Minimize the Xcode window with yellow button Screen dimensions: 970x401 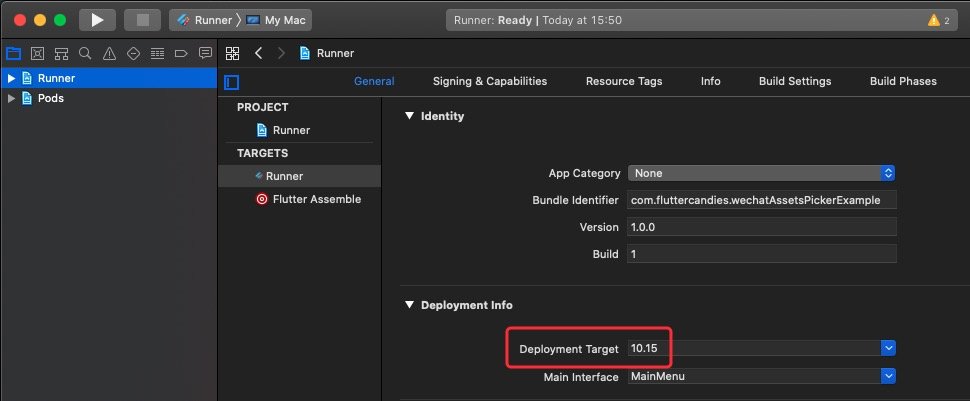point(40,20)
